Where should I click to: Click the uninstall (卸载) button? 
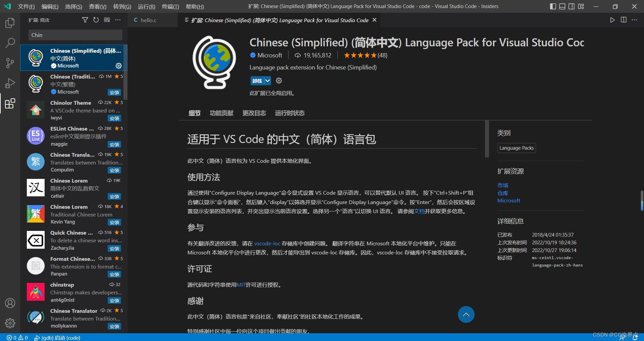pos(257,81)
